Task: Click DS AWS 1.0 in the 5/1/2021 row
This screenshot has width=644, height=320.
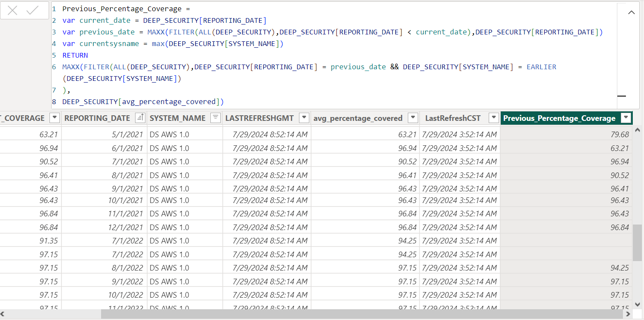Action: (169, 135)
